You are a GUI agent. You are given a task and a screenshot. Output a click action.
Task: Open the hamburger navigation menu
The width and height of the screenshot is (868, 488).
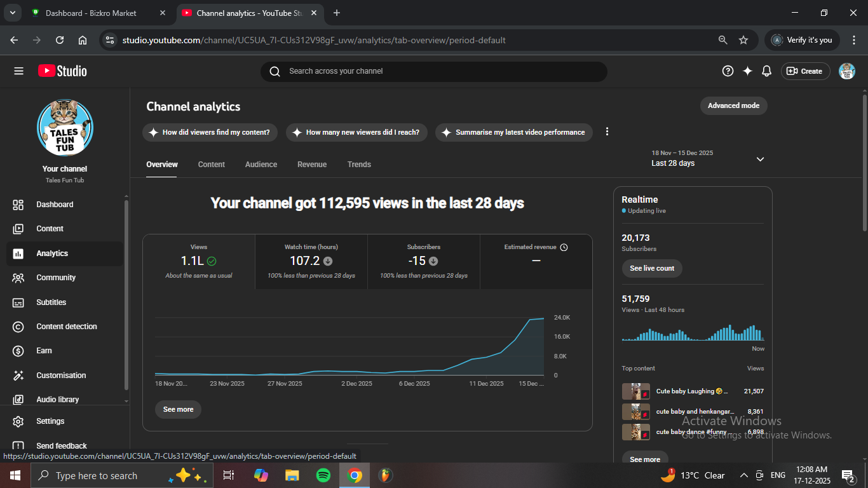click(x=18, y=71)
